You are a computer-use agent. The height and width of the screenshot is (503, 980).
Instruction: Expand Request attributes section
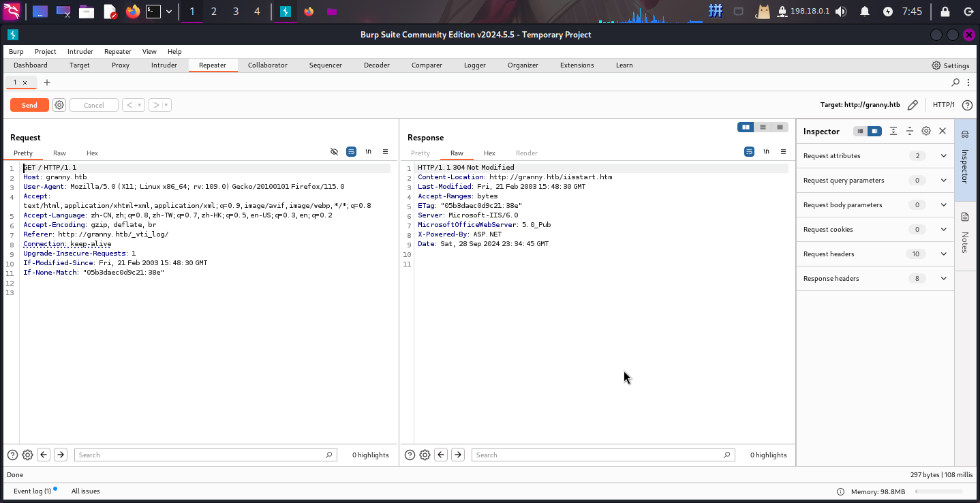tap(875, 156)
